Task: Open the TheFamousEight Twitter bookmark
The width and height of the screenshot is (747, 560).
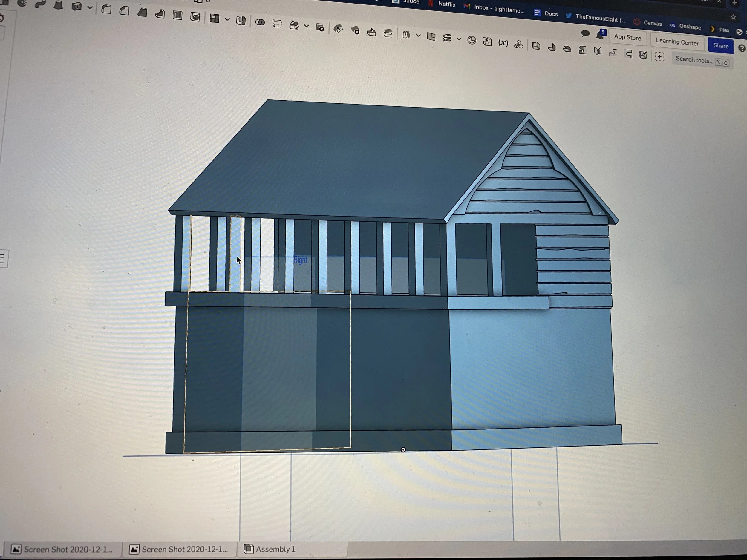Action: (x=596, y=18)
